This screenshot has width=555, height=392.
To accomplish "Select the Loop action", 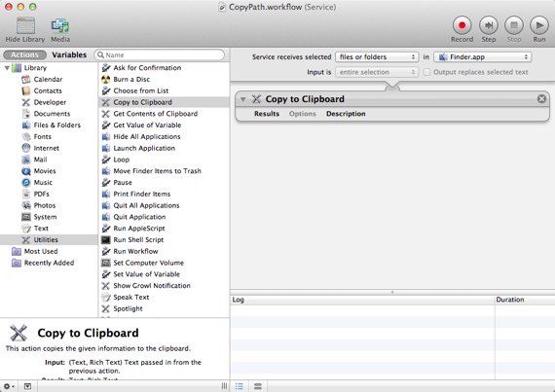I will [x=121, y=160].
